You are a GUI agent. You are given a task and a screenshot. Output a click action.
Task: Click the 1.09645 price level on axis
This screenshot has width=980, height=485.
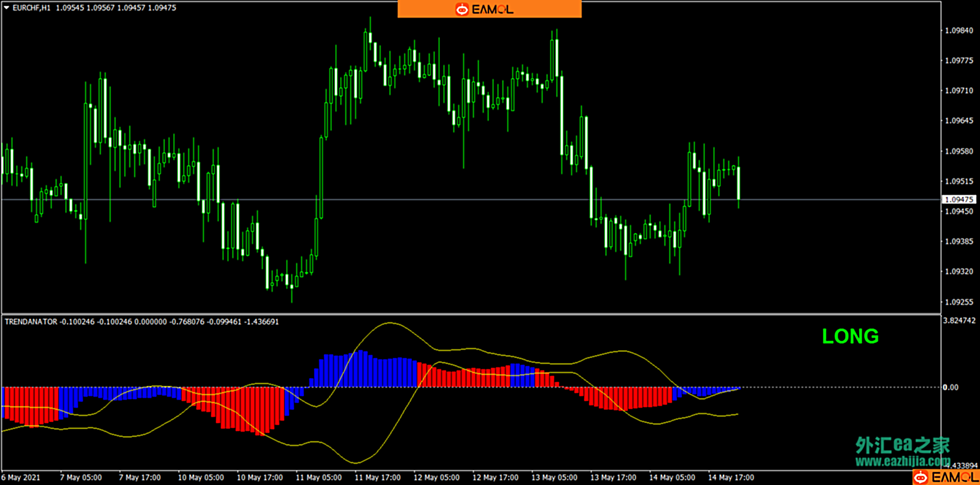click(959, 121)
